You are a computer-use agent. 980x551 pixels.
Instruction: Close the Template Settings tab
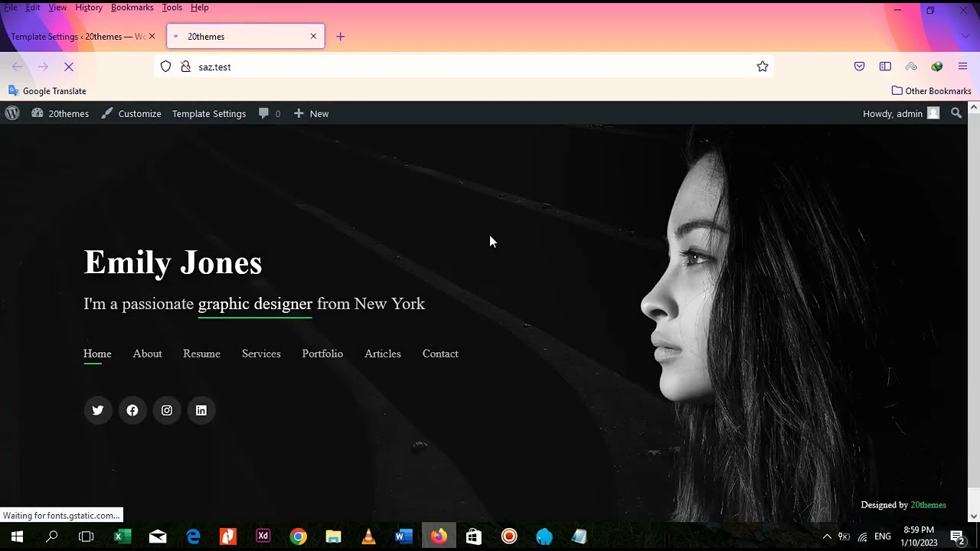click(x=152, y=37)
